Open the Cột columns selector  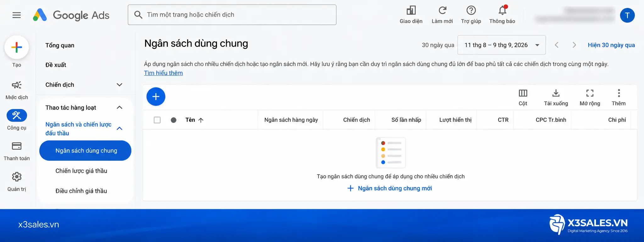pos(523,97)
